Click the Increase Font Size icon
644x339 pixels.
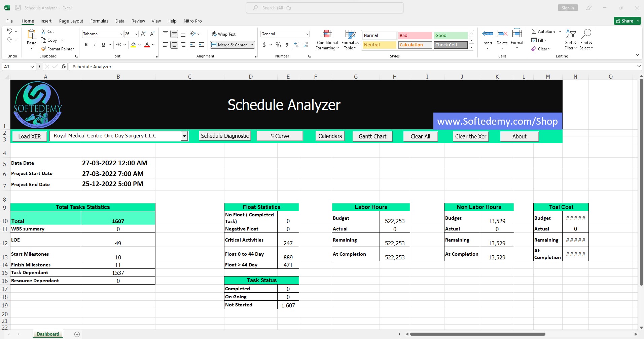pos(143,34)
